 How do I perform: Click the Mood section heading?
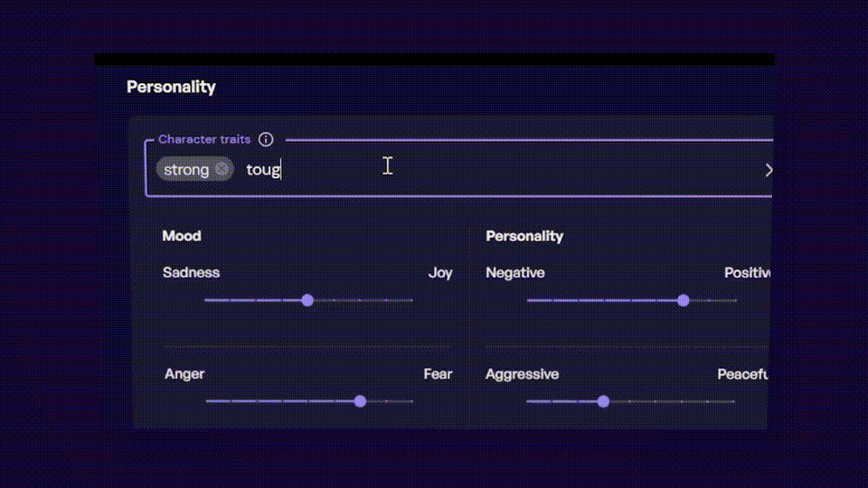click(x=182, y=236)
